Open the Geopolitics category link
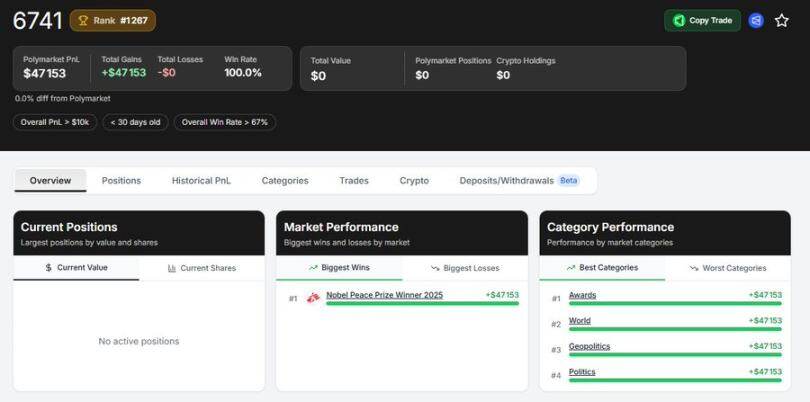The image size is (810, 402). (589, 346)
